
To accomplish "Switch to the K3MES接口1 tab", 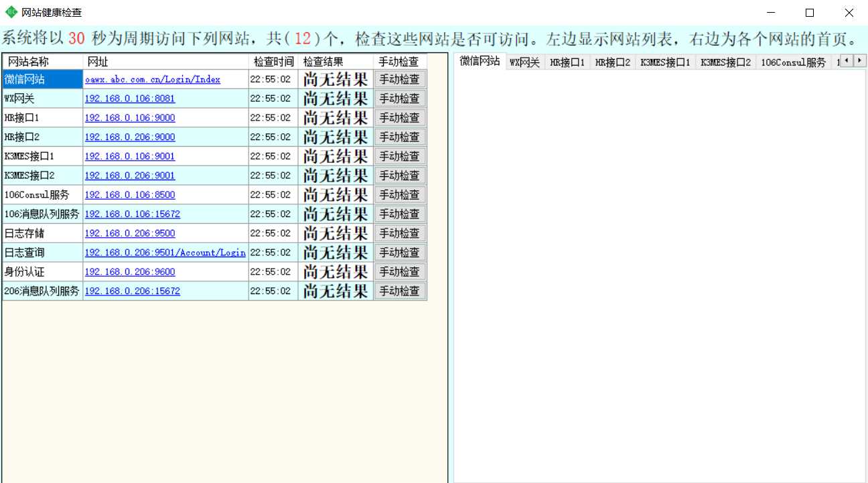I will (665, 63).
